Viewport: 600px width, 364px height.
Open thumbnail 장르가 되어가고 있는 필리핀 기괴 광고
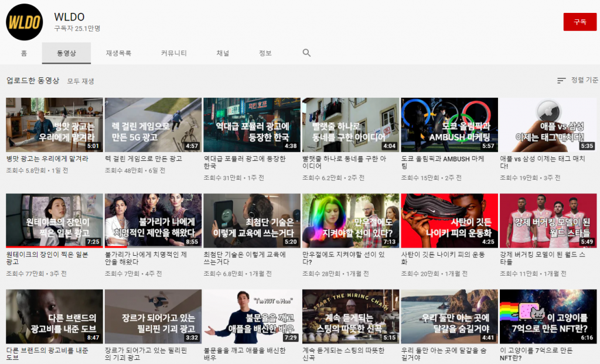(153, 316)
